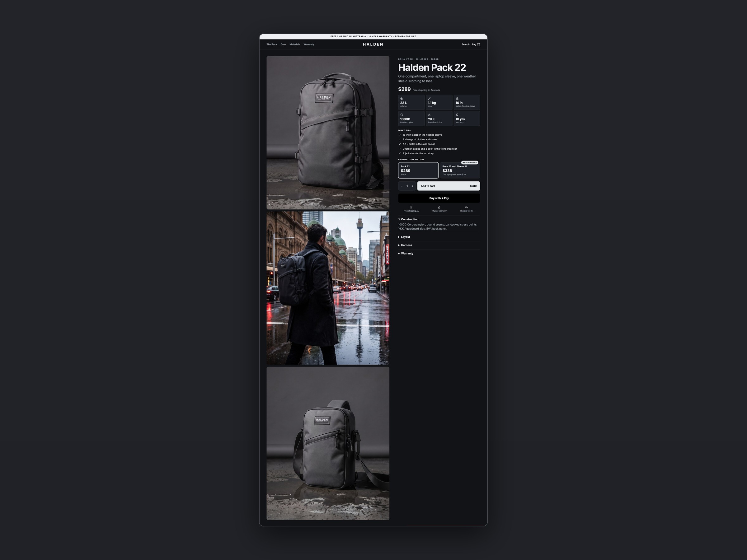Open Warranty in the top navigation
The image size is (747, 560).
[309, 44]
